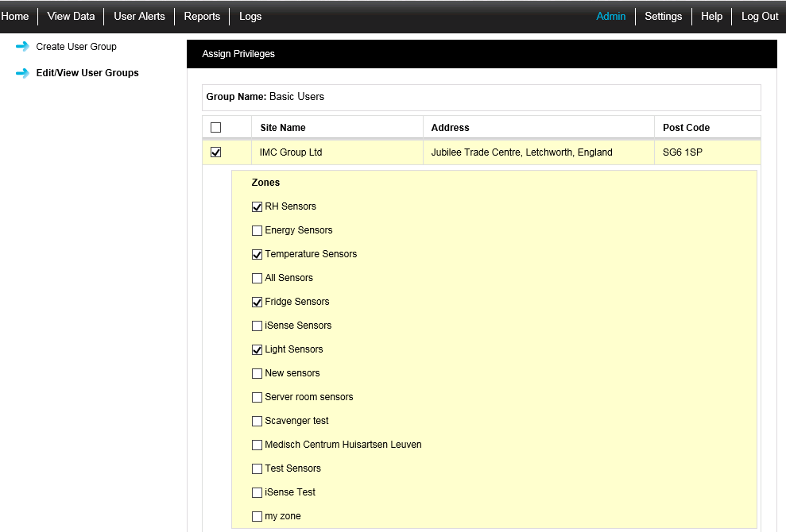The height and width of the screenshot is (532, 786).
Task: Open the View Data menu
Action: tap(71, 16)
